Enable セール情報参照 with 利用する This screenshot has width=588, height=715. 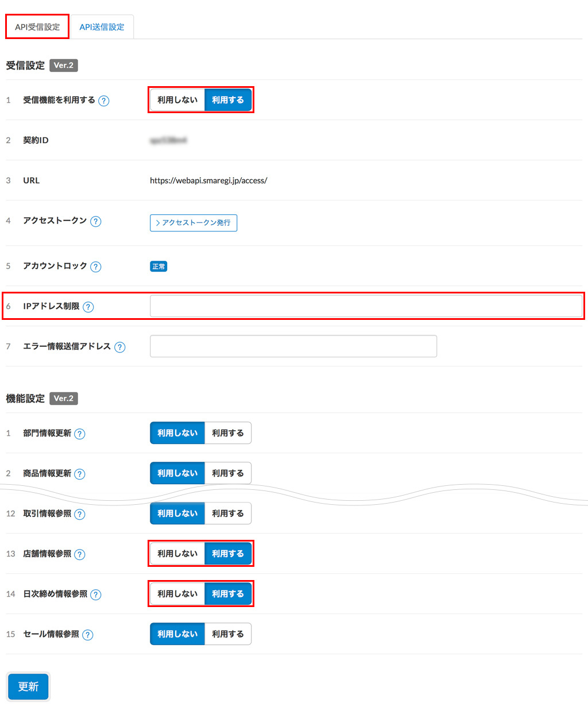tap(228, 634)
